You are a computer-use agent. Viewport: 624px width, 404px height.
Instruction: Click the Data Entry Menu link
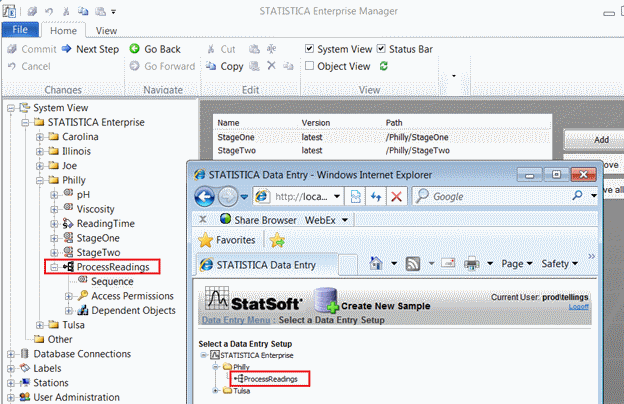tap(236, 320)
